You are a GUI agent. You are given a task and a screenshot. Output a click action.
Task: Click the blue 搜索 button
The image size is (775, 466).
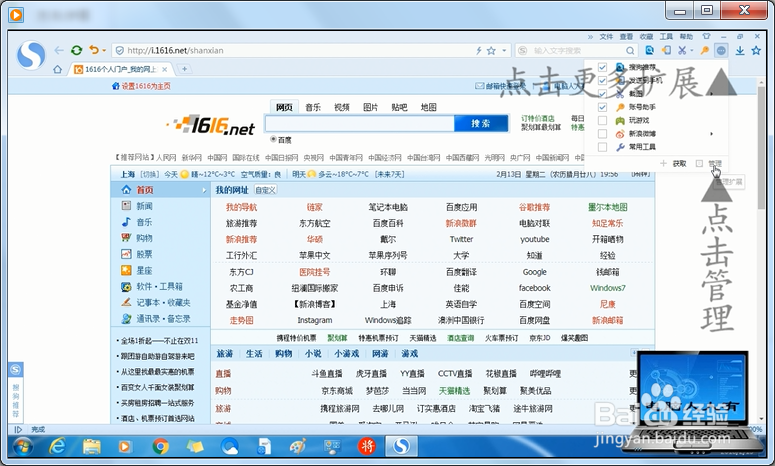pos(481,123)
